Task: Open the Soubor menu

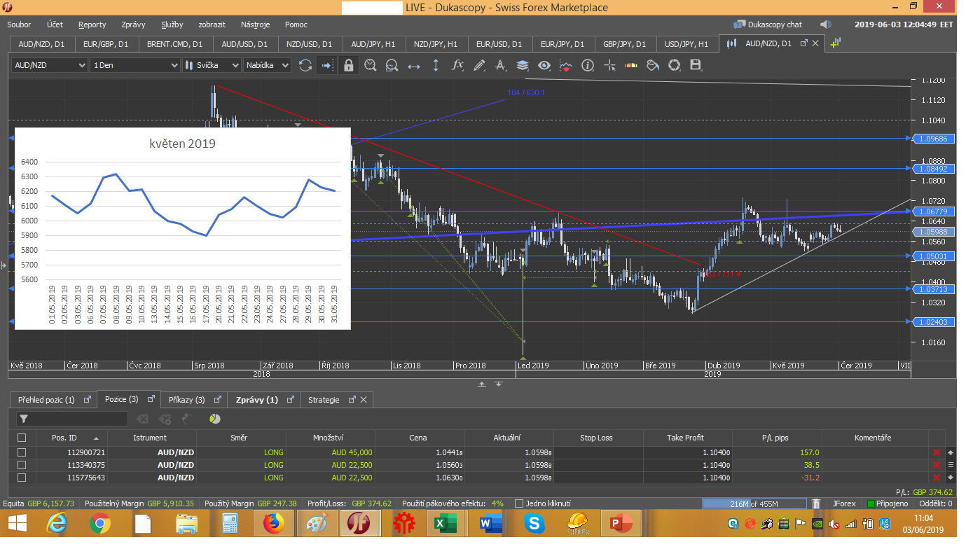Action: tap(19, 25)
